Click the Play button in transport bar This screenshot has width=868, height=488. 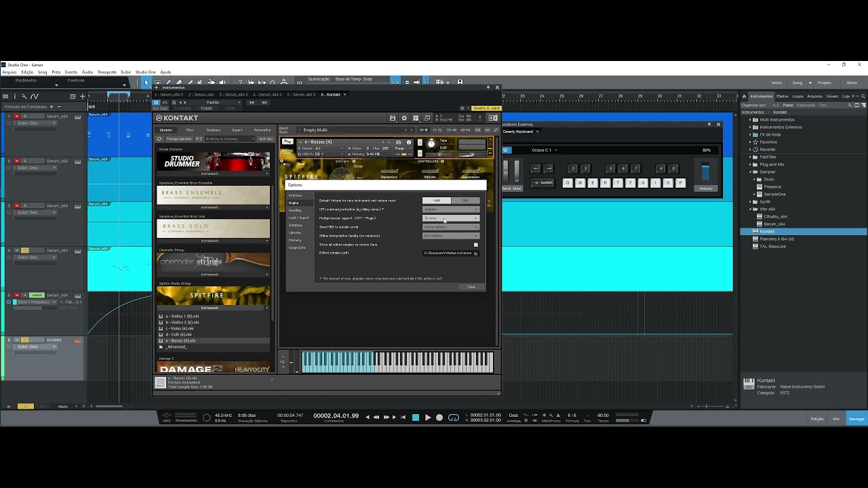(x=428, y=418)
